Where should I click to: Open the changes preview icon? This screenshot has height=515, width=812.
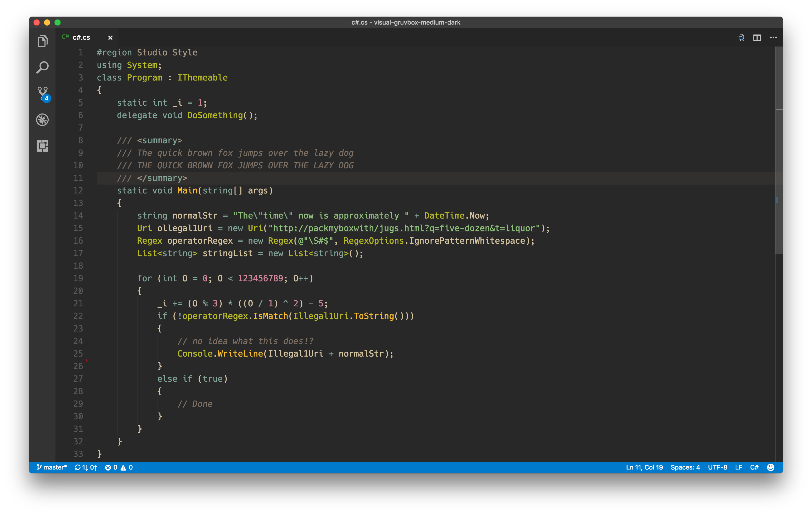(x=740, y=38)
